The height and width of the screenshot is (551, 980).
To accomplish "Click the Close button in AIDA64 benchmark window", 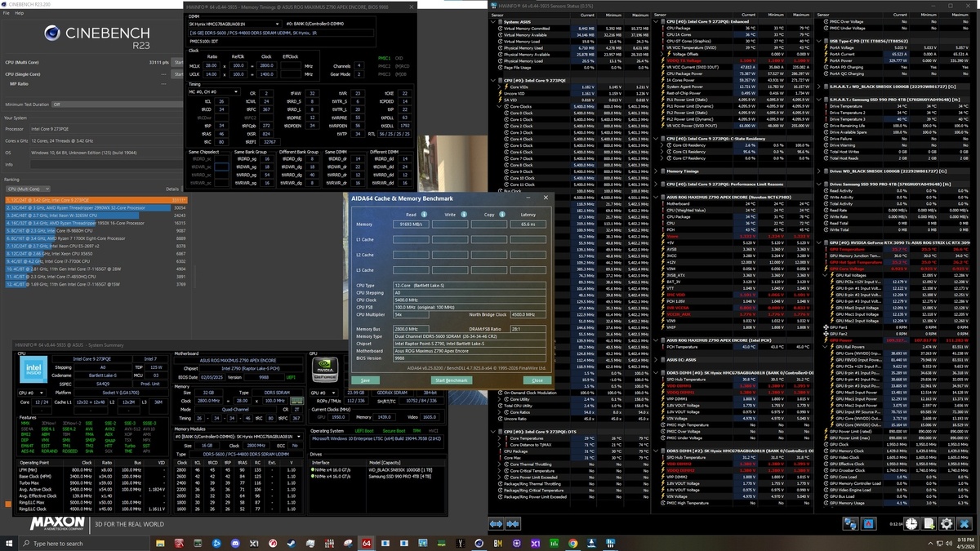I will point(537,380).
